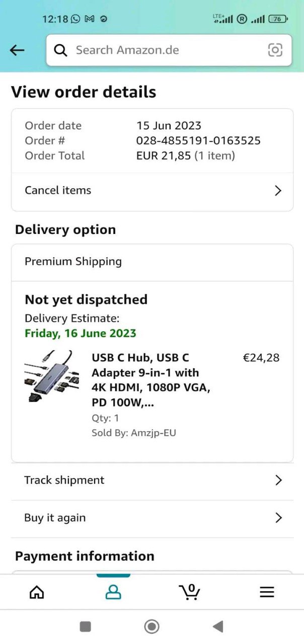Open the shopping cart icon
Screen dimensions: 304x644
tap(190, 592)
